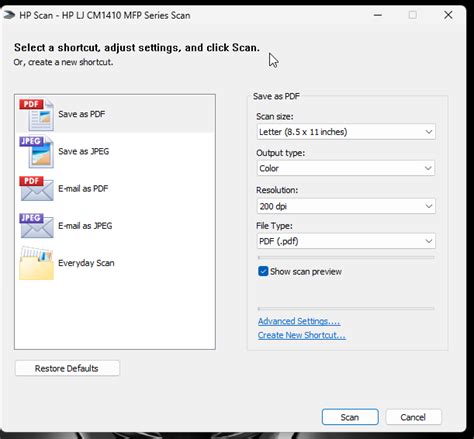Choose the E-mail as PDF envelope icon
This screenshot has height=439, width=474.
point(36,189)
